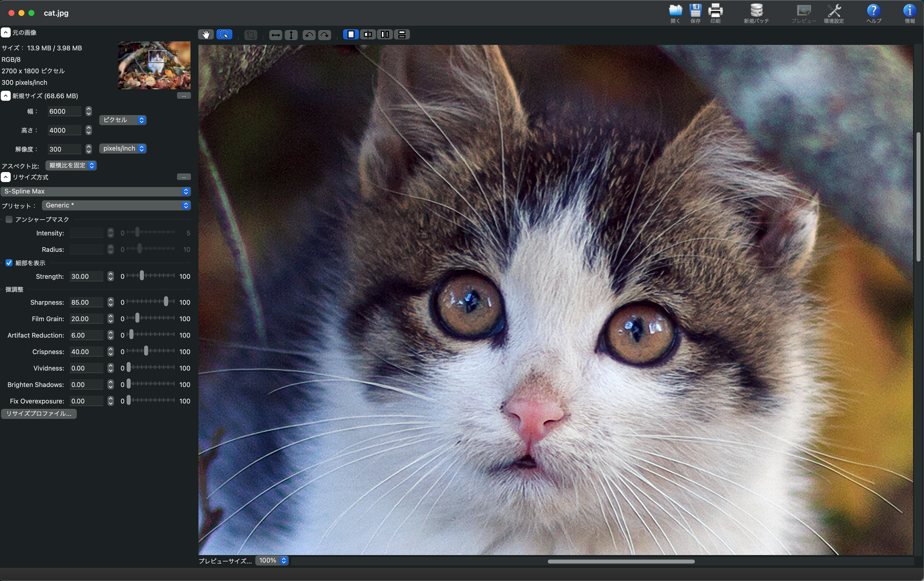Uncheck the 細部を表示 checkbox
This screenshot has height=581, width=924.
coord(9,263)
